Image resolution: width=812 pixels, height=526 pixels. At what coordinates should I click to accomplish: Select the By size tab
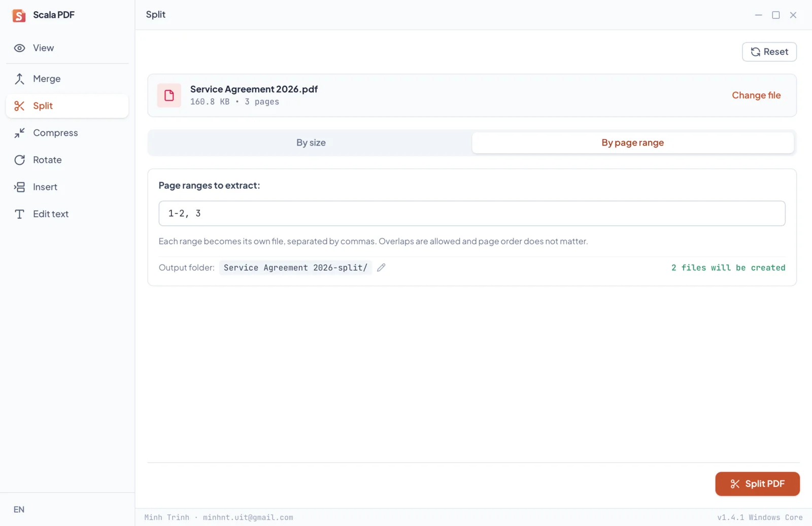coord(311,143)
